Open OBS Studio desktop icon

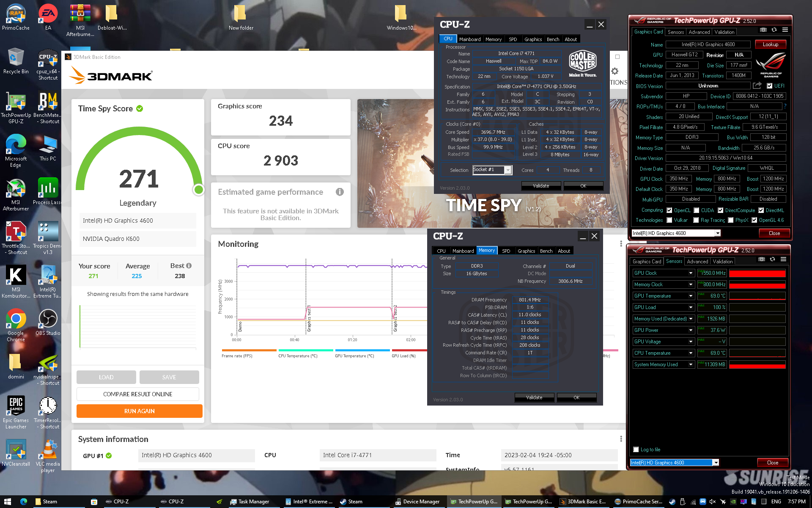(48, 322)
